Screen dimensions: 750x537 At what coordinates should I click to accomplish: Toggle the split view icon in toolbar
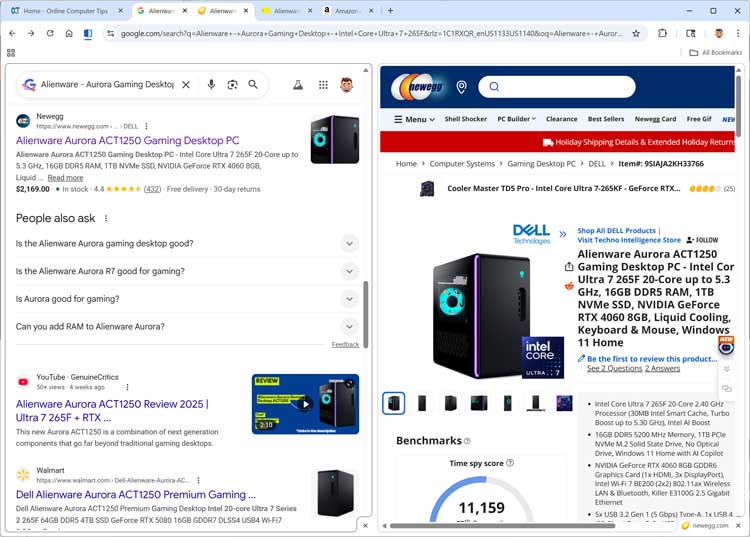coord(88,33)
